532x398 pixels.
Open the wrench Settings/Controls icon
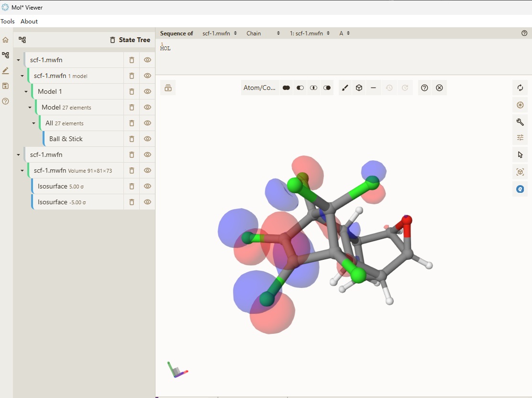click(520, 122)
